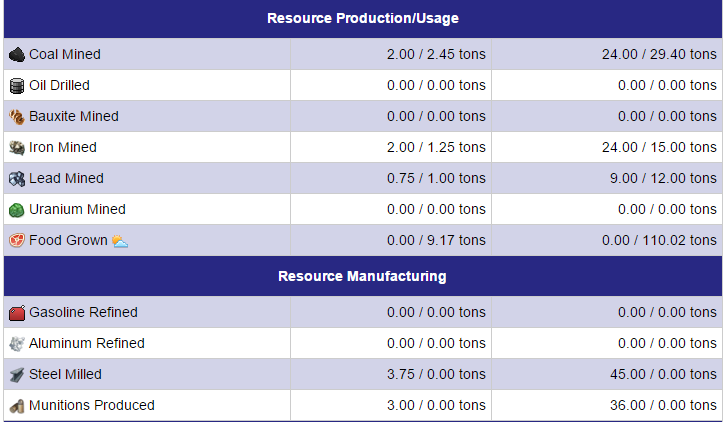Click the Coal Mined label
This screenshot has width=723, height=422.
65,54
